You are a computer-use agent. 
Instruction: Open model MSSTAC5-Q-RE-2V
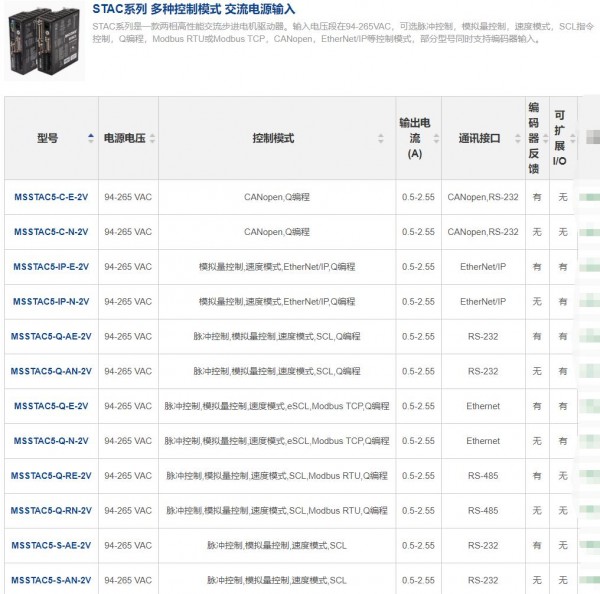tap(51, 476)
